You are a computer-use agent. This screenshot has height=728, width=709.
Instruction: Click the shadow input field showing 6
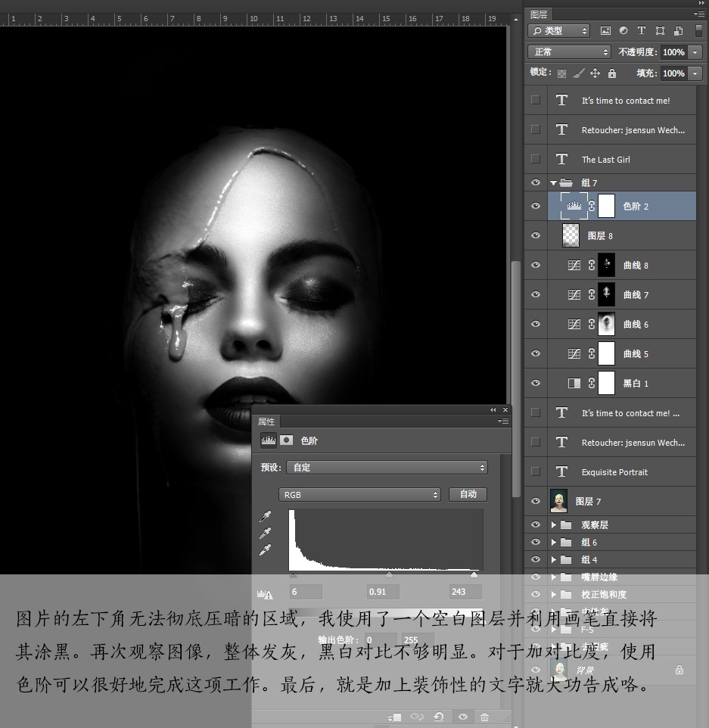306,592
